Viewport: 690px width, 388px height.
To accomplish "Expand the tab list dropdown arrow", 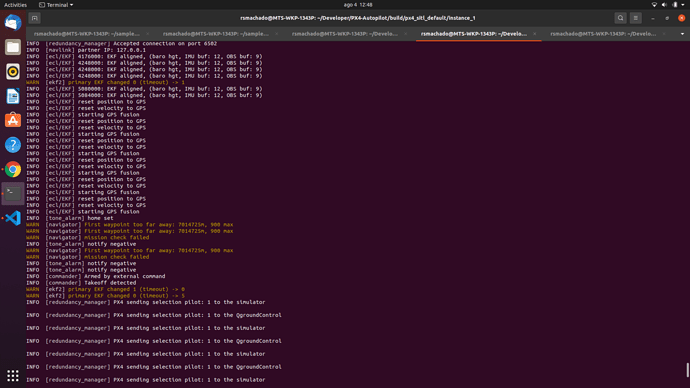I will (682, 34).
